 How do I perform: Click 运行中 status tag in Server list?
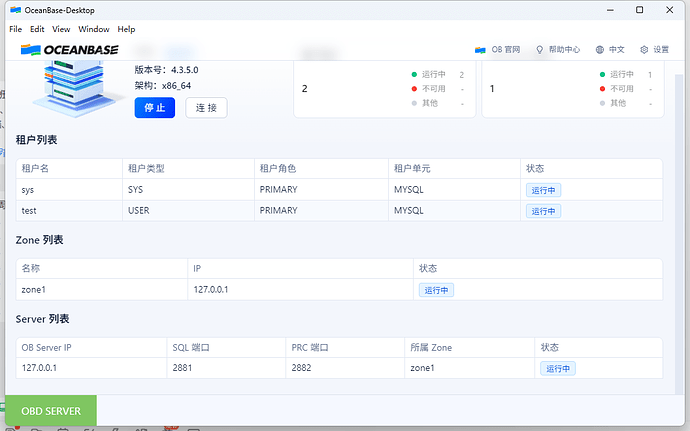(x=558, y=368)
